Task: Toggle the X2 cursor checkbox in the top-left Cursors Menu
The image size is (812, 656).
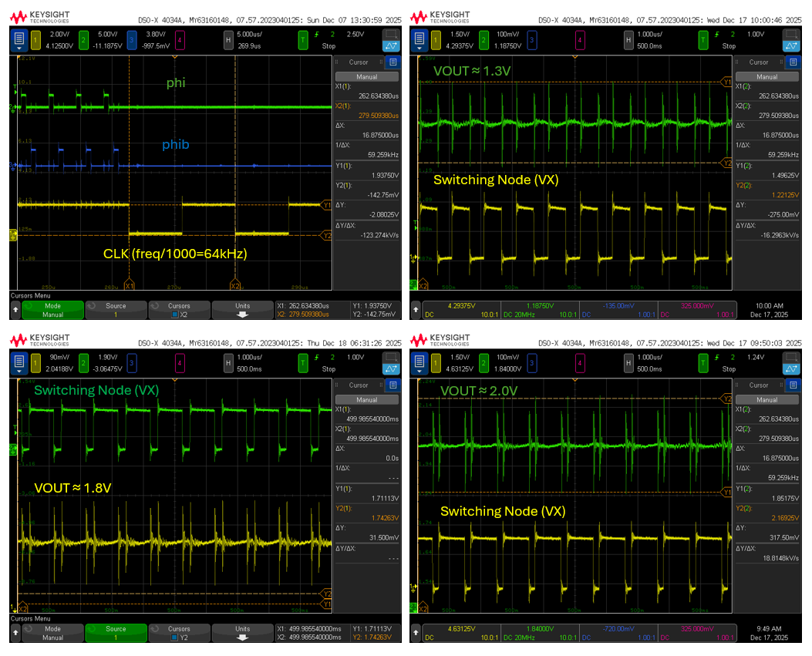Action: click(x=176, y=315)
